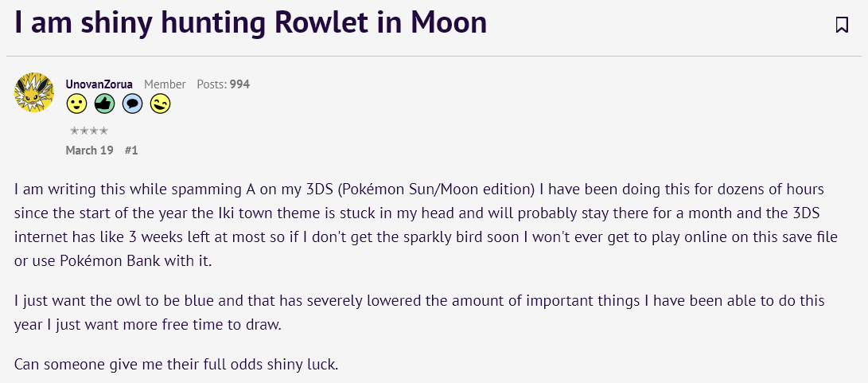Image resolution: width=868 pixels, height=383 pixels.
Task: Click the last gray rank star
Action: click(x=103, y=131)
